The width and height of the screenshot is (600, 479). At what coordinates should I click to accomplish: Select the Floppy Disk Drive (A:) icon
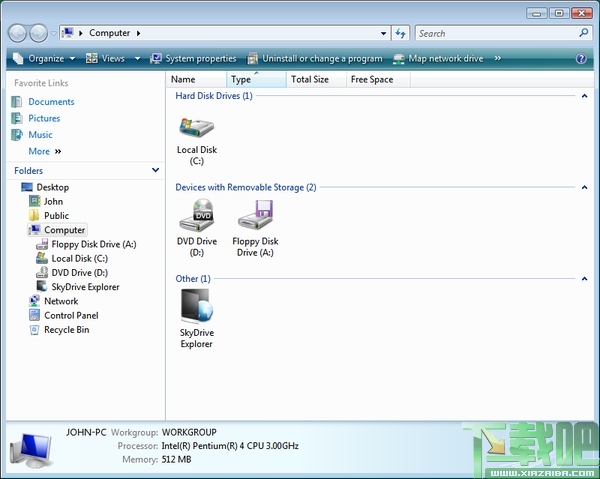pos(255,215)
